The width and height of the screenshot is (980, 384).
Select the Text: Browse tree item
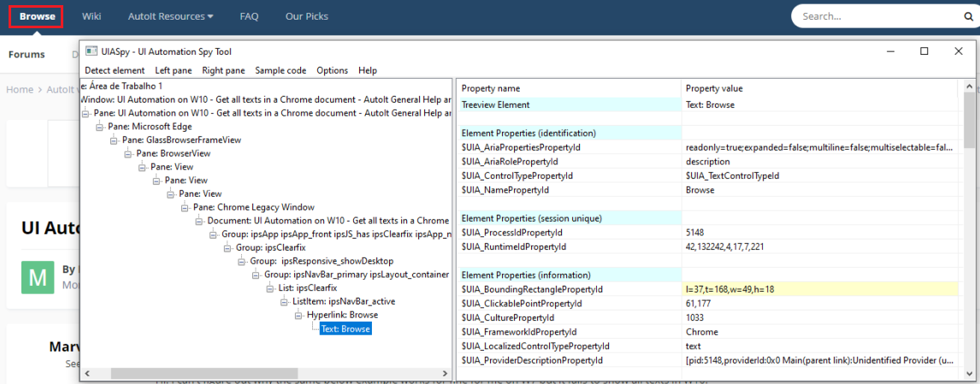coord(345,329)
